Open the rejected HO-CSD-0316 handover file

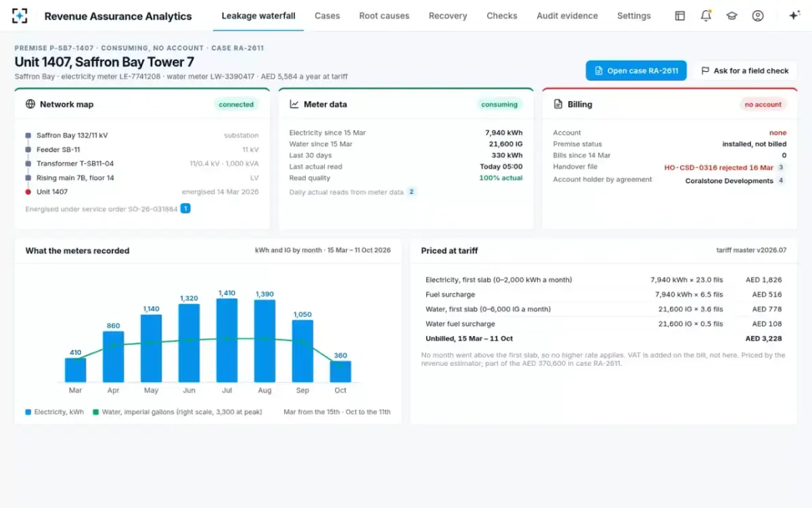[x=719, y=167]
